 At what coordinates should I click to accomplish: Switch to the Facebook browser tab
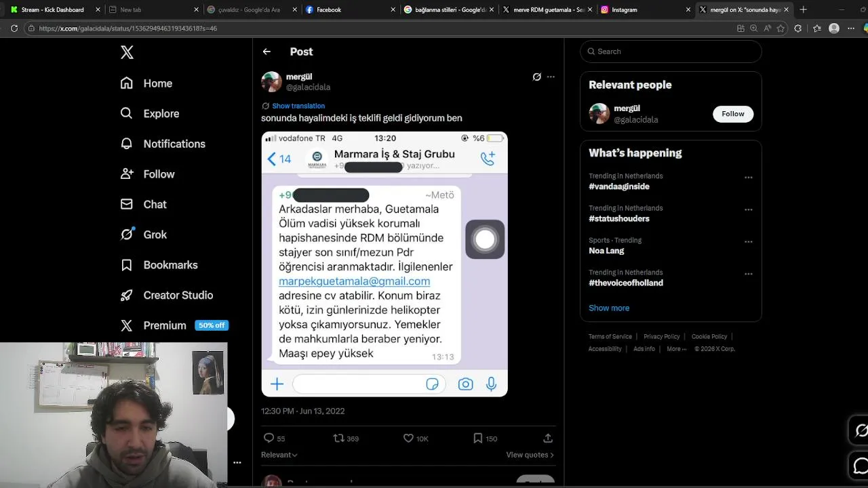point(349,9)
